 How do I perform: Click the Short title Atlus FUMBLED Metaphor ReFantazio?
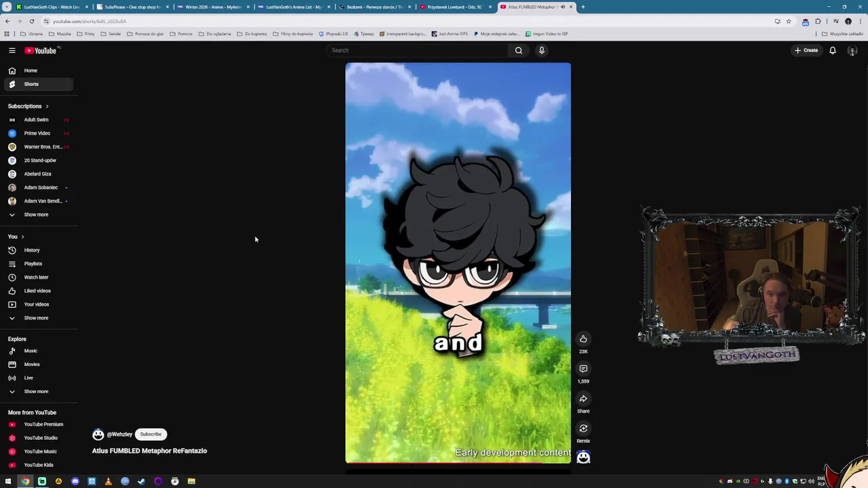tap(149, 451)
